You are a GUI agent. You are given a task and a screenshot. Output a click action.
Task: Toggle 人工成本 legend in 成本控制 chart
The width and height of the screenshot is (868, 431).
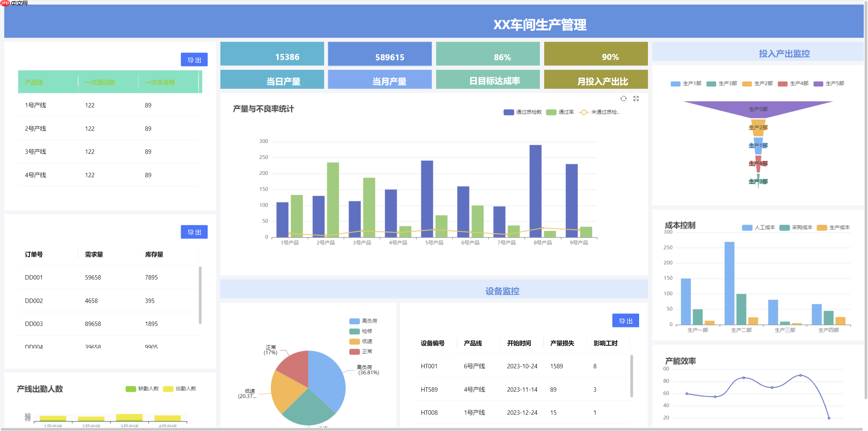[x=758, y=227]
